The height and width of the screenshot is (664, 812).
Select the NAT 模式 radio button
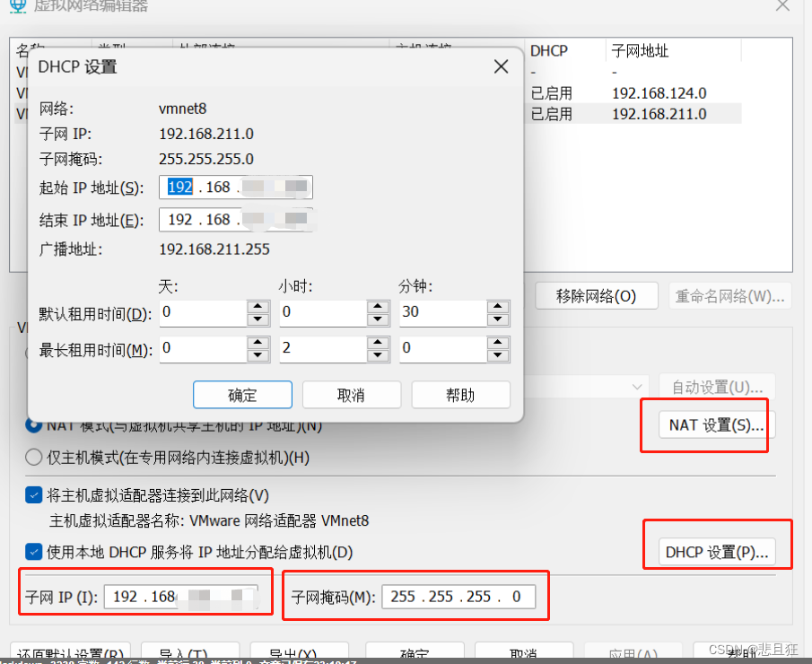34,425
